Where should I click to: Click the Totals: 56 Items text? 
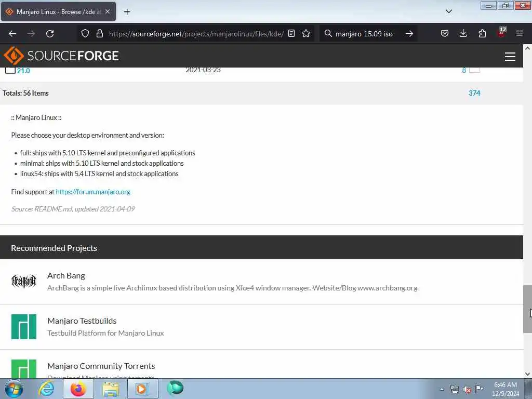(26, 94)
